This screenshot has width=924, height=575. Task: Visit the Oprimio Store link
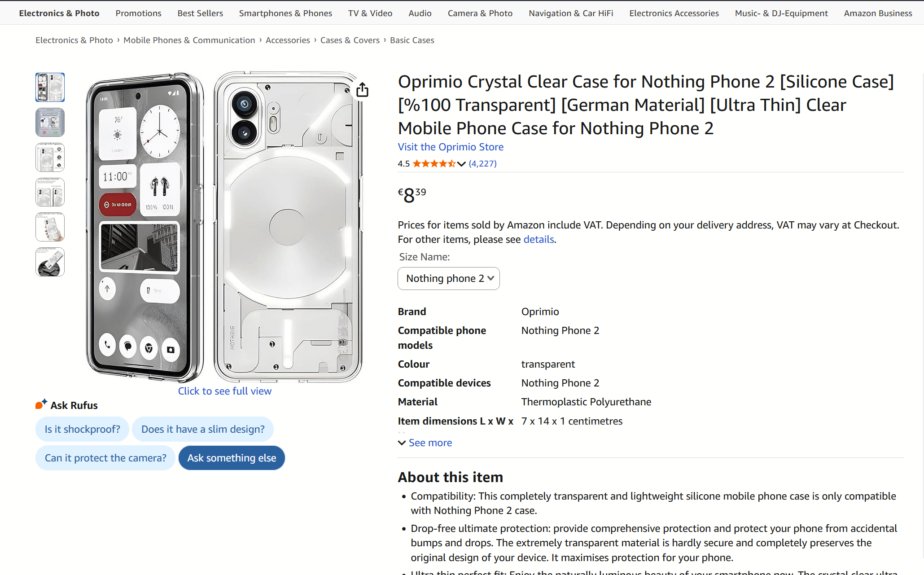click(x=451, y=147)
